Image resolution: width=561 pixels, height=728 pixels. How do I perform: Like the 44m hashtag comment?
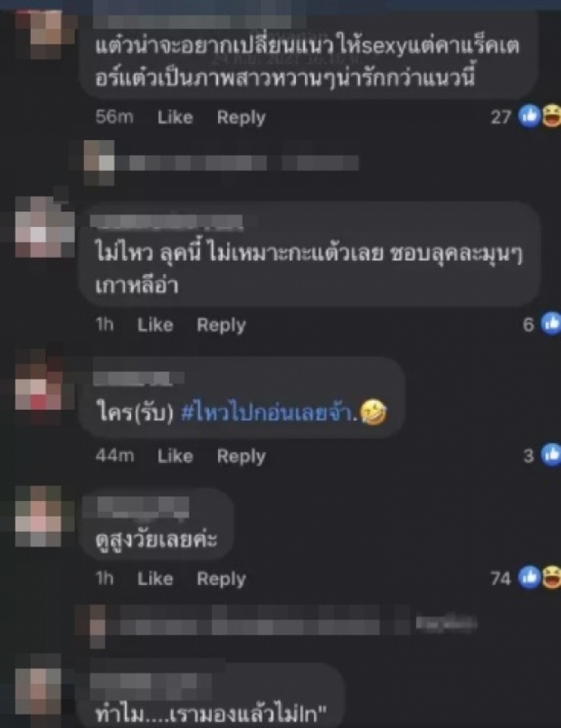[x=175, y=456]
